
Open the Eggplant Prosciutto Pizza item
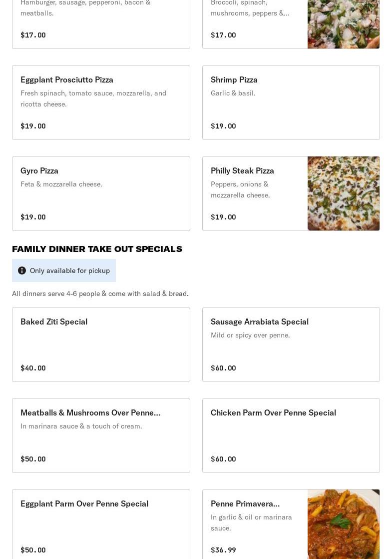pyautogui.click(x=101, y=102)
